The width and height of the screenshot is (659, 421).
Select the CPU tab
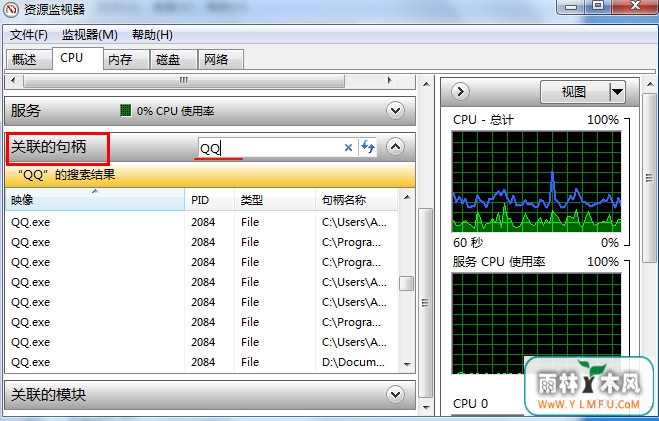coord(77,58)
